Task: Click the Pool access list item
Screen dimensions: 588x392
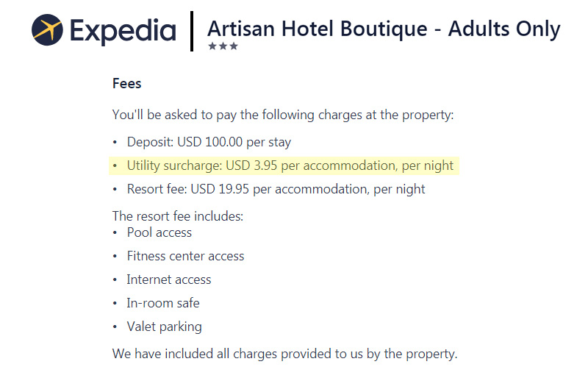Action: (159, 232)
